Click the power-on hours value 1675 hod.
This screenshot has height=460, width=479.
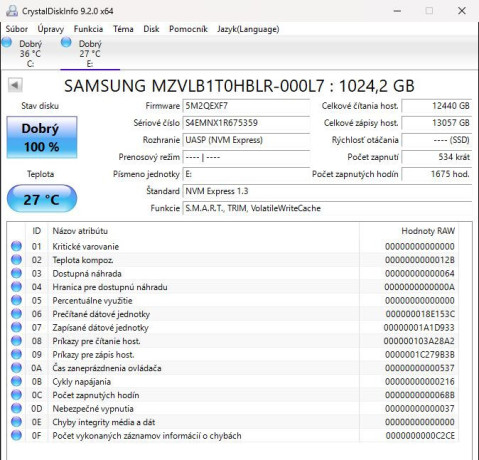437,174
